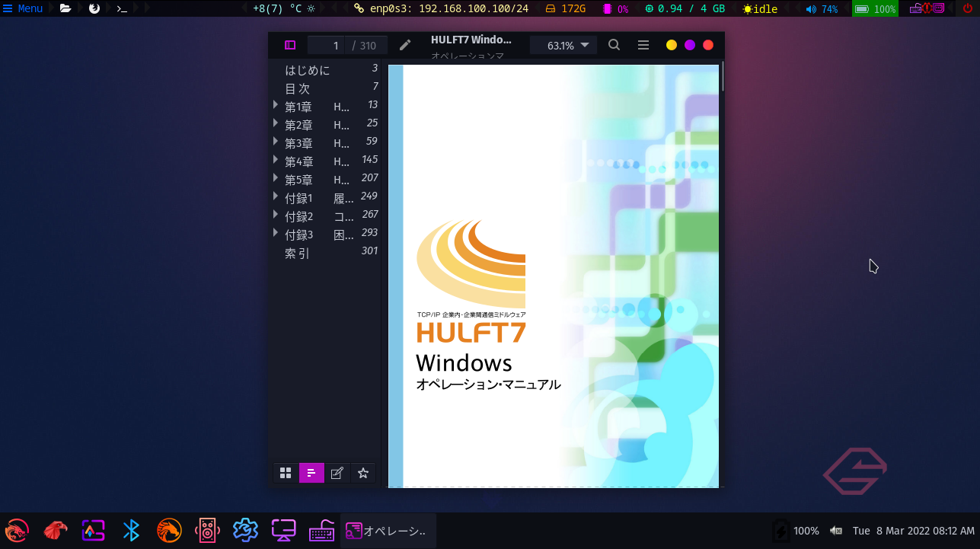Open the speaker audio settings icon
The width and height of the screenshot is (980, 549).
point(207,530)
